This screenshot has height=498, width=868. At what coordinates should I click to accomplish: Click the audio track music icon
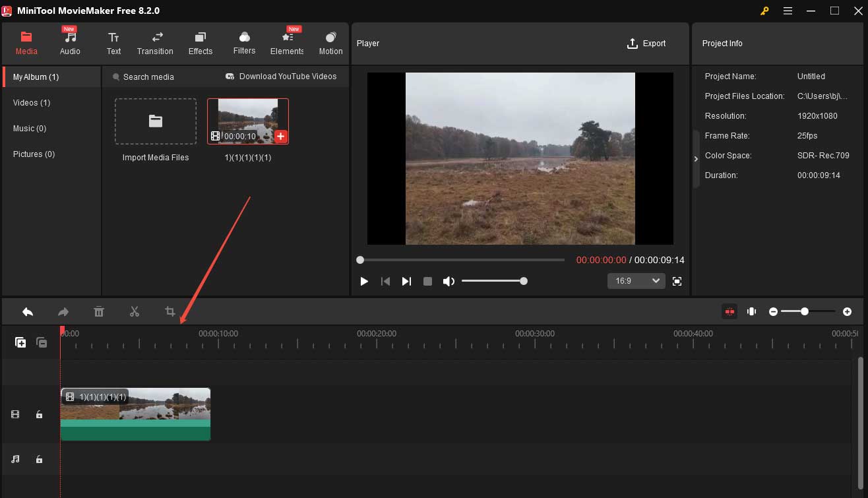(16, 459)
